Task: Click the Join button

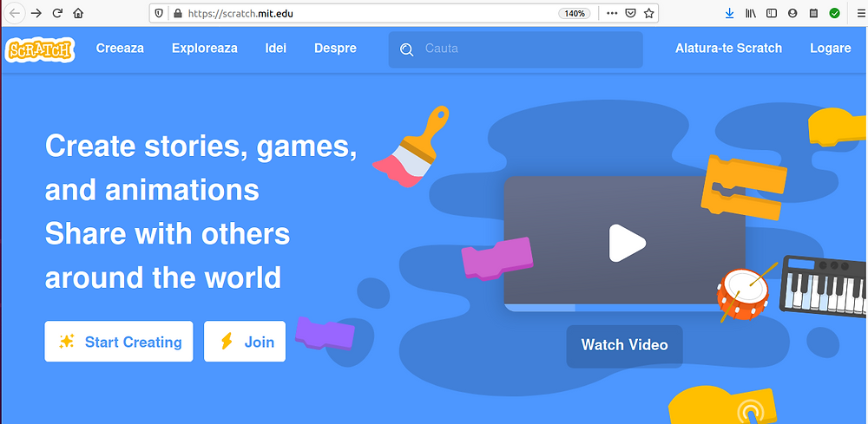Action: [245, 342]
